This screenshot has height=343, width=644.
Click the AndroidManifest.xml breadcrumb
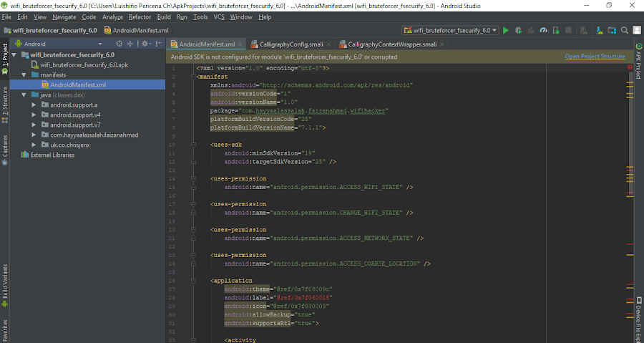[137, 30]
